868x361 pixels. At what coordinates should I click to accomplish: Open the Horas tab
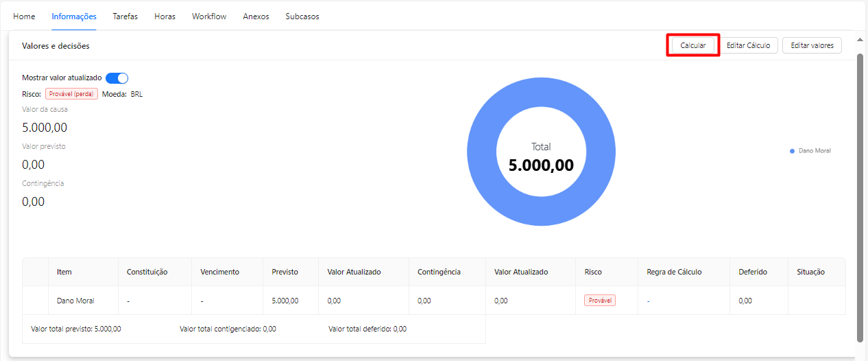click(x=165, y=16)
